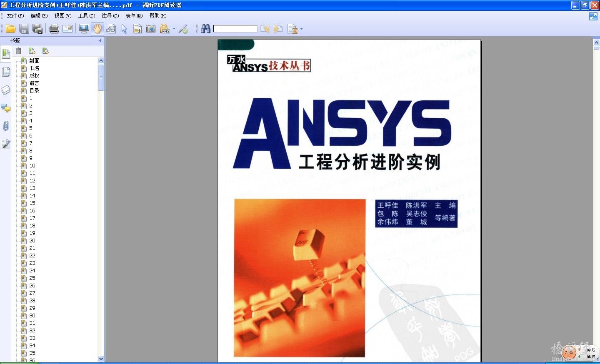
Task: Open the comments sidebar panel icon
Action: click(x=6, y=108)
